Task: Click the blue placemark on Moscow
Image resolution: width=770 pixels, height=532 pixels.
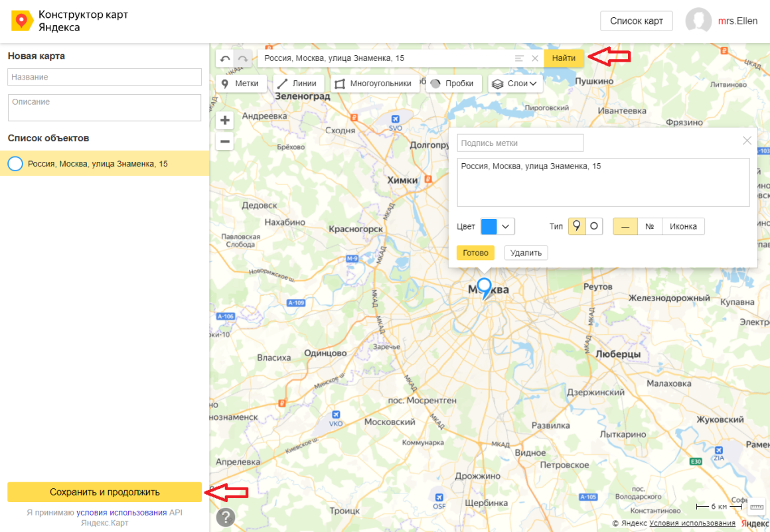Action: pos(485,289)
